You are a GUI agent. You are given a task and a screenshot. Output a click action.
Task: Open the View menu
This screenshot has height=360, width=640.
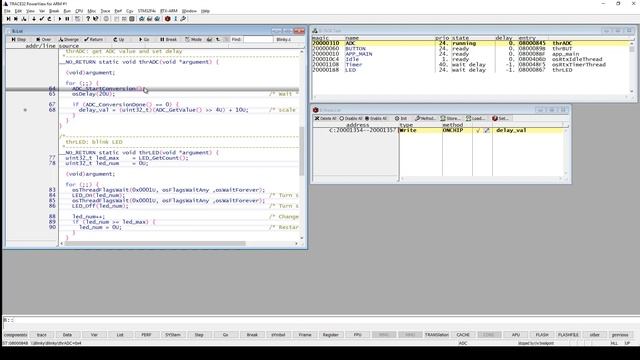pyautogui.click(x=30, y=11)
